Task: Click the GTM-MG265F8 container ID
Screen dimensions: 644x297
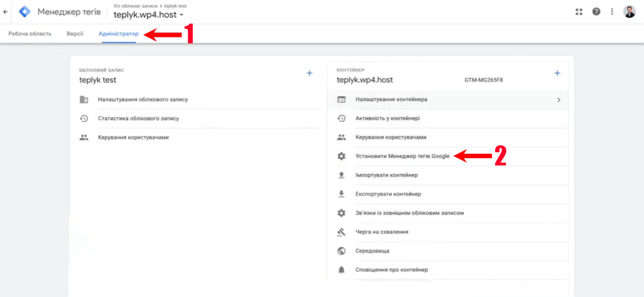Action: click(x=483, y=80)
